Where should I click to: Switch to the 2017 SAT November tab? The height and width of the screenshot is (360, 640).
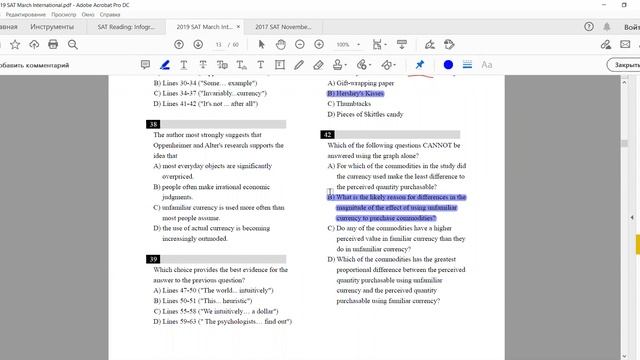pyautogui.click(x=283, y=27)
